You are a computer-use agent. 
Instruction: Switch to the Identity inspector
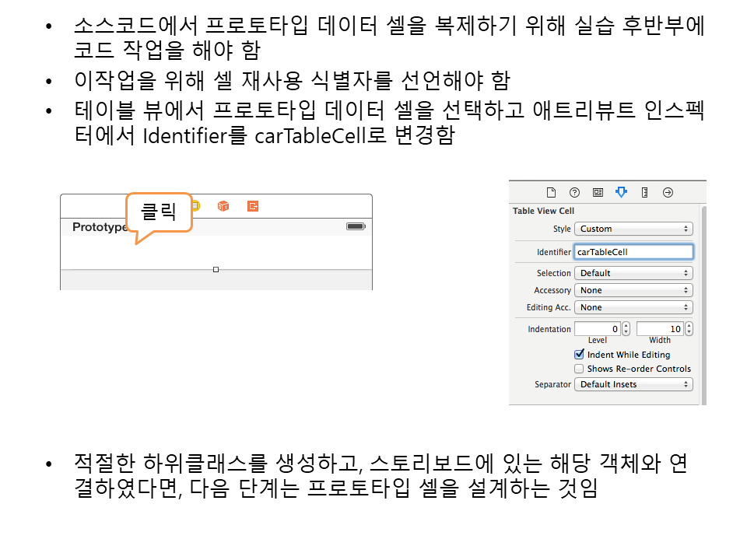(x=598, y=193)
